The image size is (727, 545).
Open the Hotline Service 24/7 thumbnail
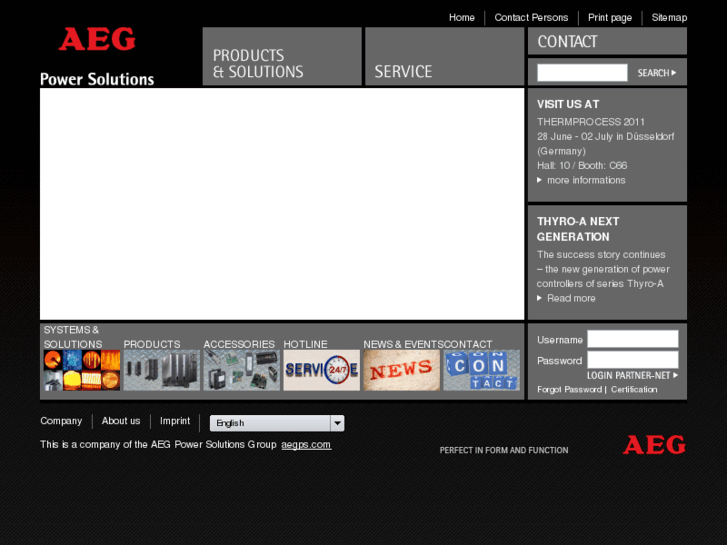coord(321,370)
